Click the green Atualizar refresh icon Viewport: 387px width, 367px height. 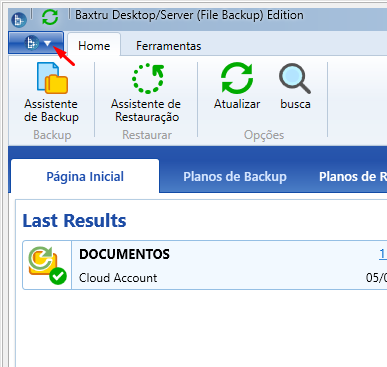(237, 78)
